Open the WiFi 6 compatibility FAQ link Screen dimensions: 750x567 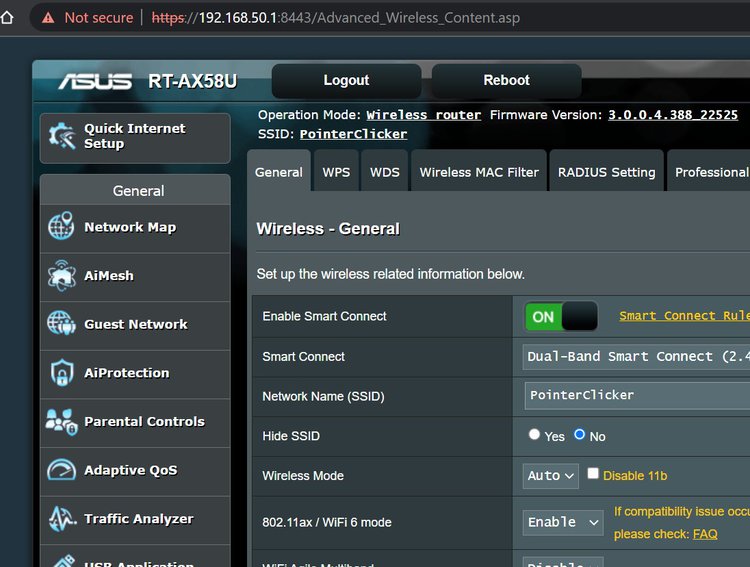[705, 534]
